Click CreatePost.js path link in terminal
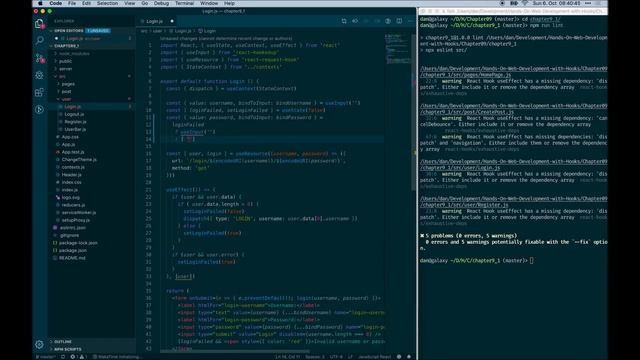This screenshot has width=640, height=360. click(513, 109)
